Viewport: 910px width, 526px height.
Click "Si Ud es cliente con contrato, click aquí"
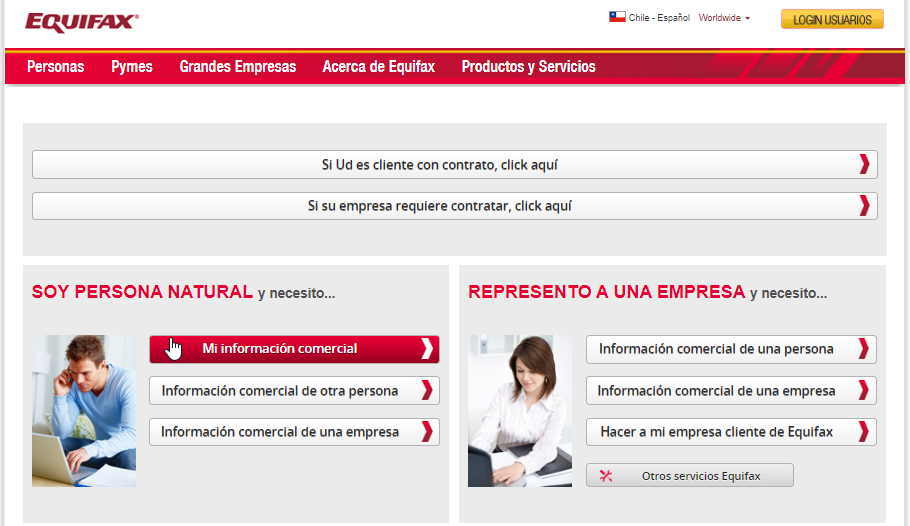point(454,164)
